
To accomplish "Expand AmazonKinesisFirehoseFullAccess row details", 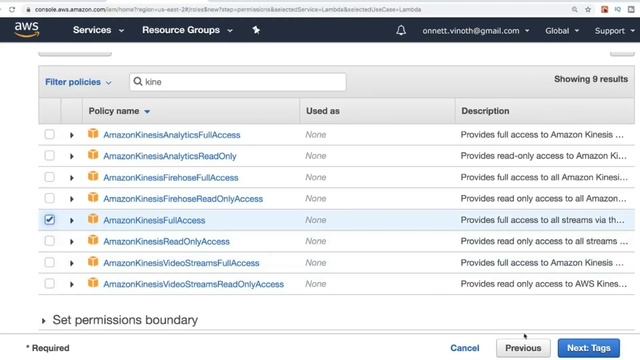I will point(71,178).
